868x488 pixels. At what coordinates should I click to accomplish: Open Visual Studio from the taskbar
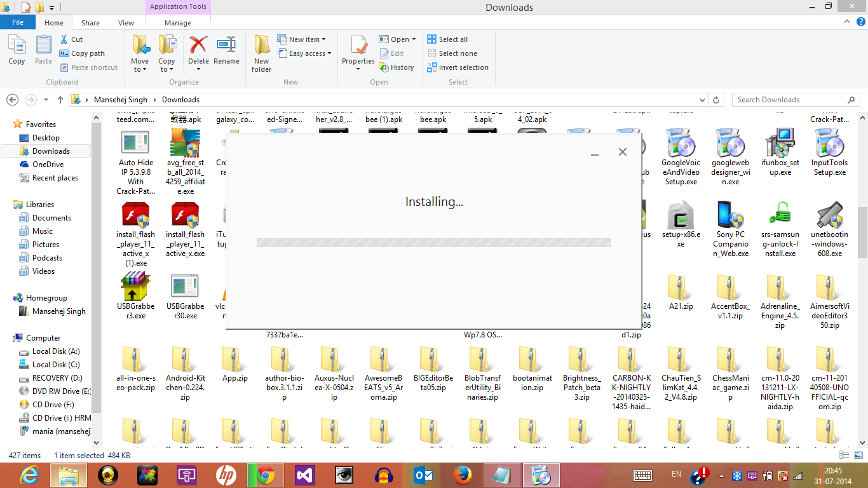[x=305, y=475]
